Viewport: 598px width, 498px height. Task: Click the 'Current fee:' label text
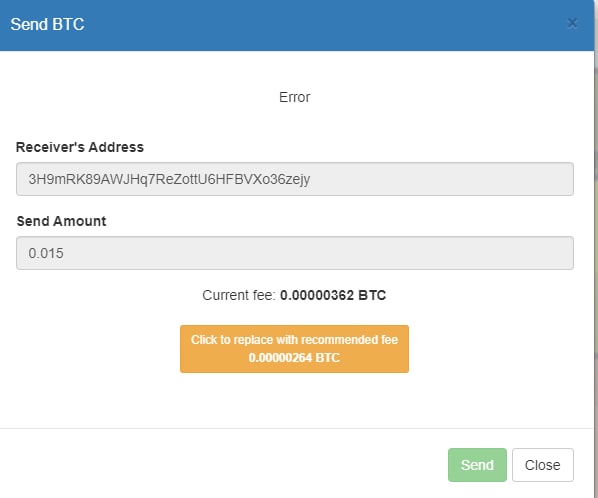[239, 295]
